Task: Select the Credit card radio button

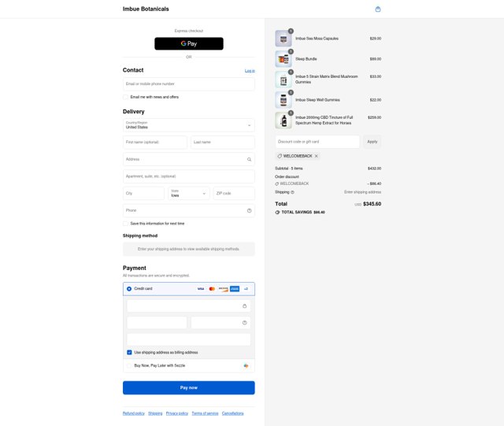Action: [129, 289]
